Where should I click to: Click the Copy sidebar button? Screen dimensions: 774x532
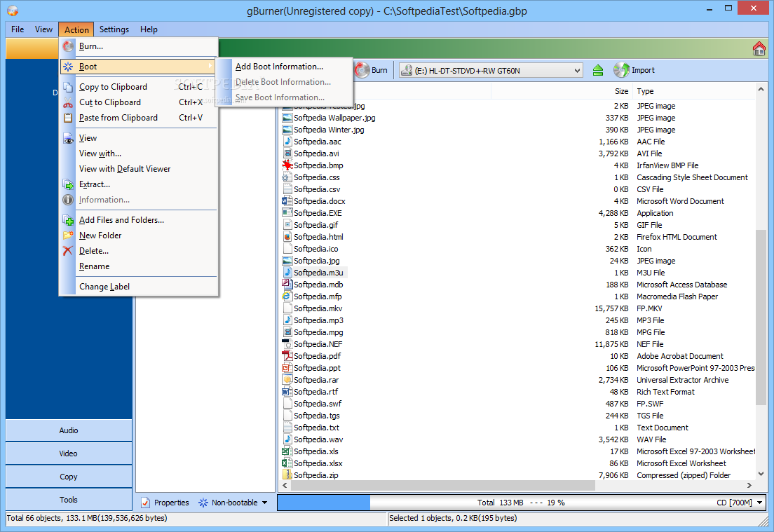pyautogui.click(x=69, y=477)
